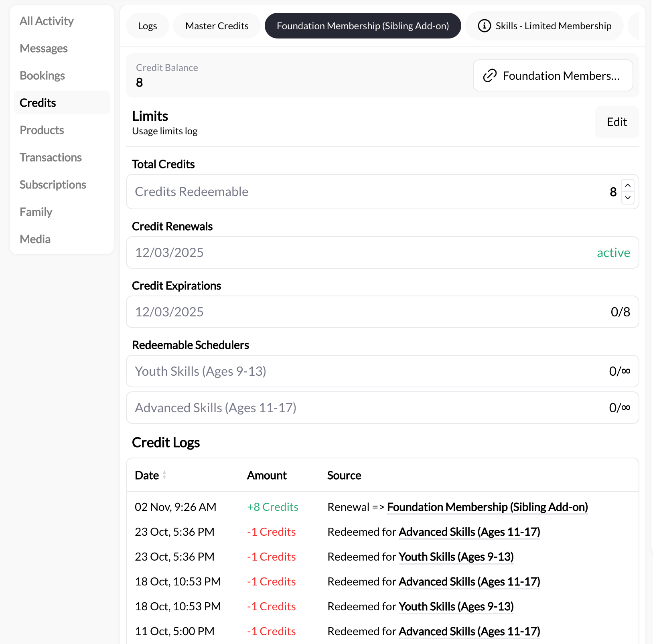This screenshot has height=644, width=653.
Task: Open the Logs tab
Action: [147, 26]
